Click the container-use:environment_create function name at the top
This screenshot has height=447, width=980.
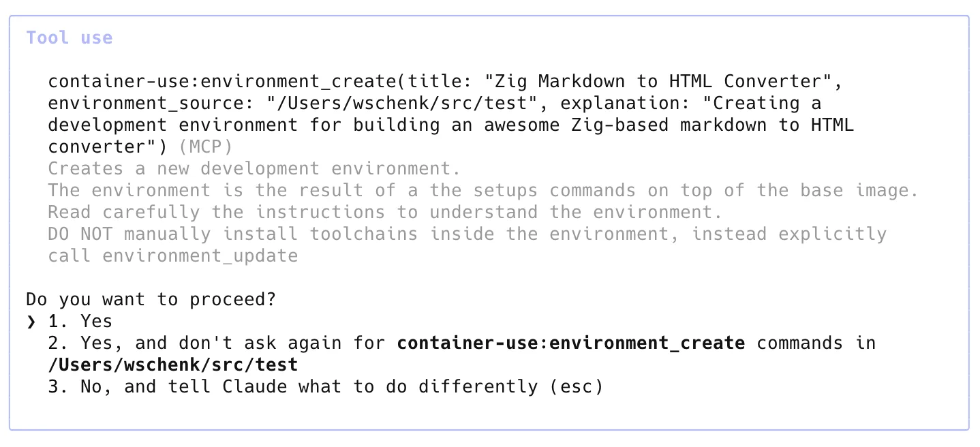(x=222, y=82)
